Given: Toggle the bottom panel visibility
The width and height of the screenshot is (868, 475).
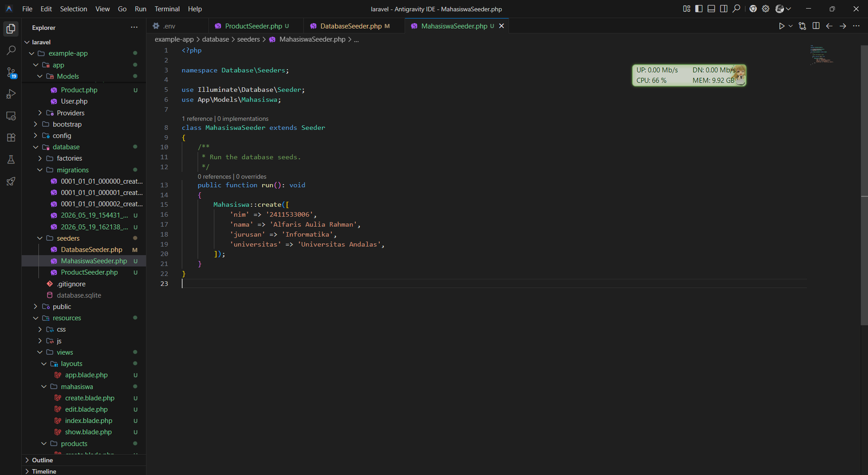Looking at the screenshot, I should click(711, 9).
